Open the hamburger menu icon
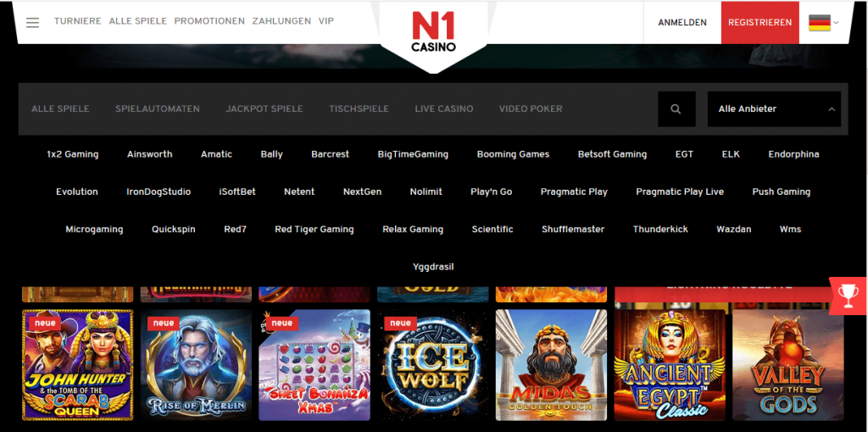 [33, 22]
